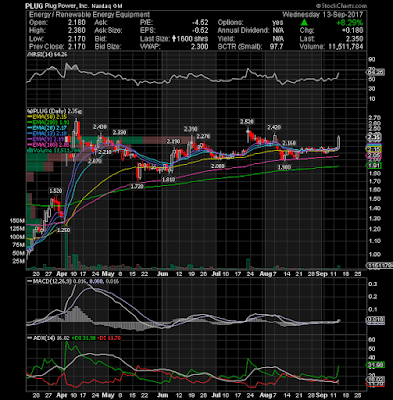
Task: Select the Open value 2.180
Action: coord(77,23)
